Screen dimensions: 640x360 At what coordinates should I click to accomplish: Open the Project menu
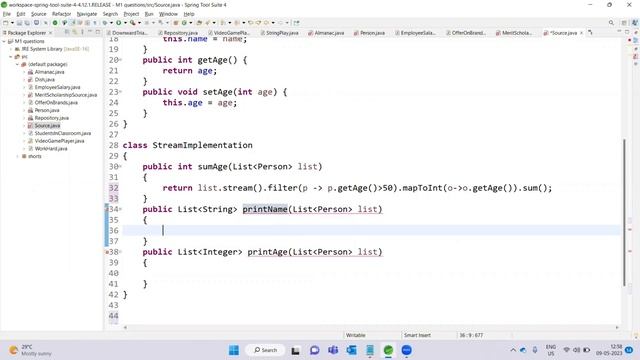tap(131, 14)
